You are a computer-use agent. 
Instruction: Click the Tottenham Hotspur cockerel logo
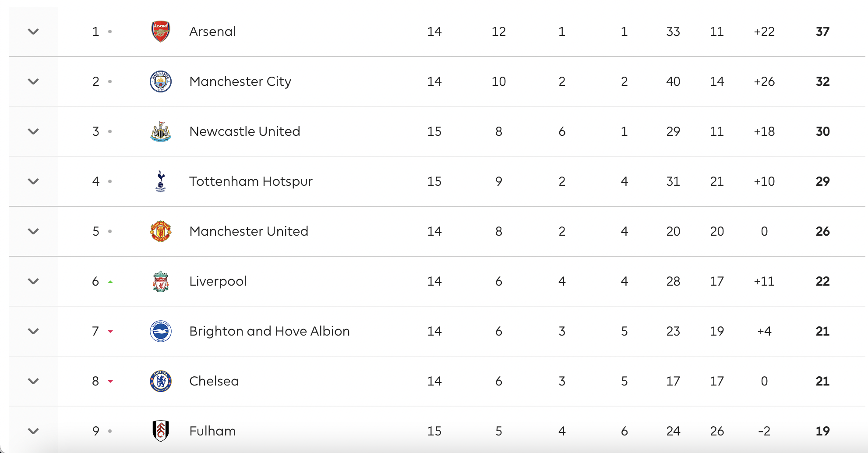(161, 181)
